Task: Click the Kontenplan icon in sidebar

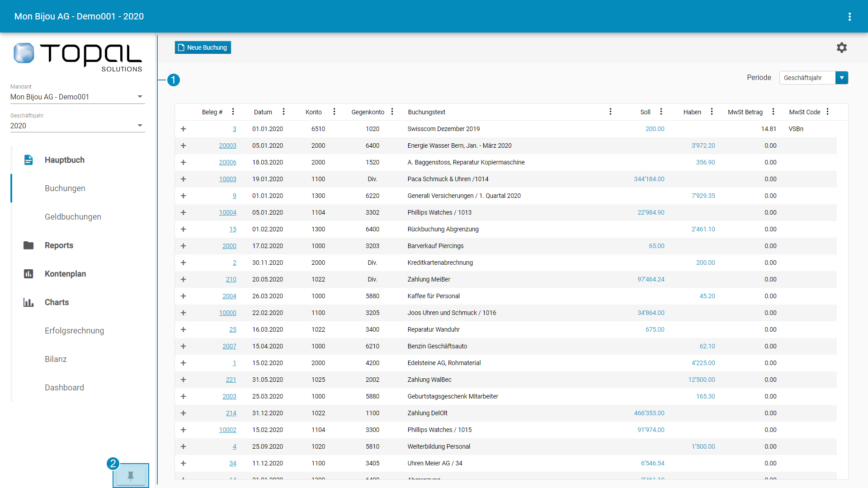Action: pyautogui.click(x=28, y=274)
